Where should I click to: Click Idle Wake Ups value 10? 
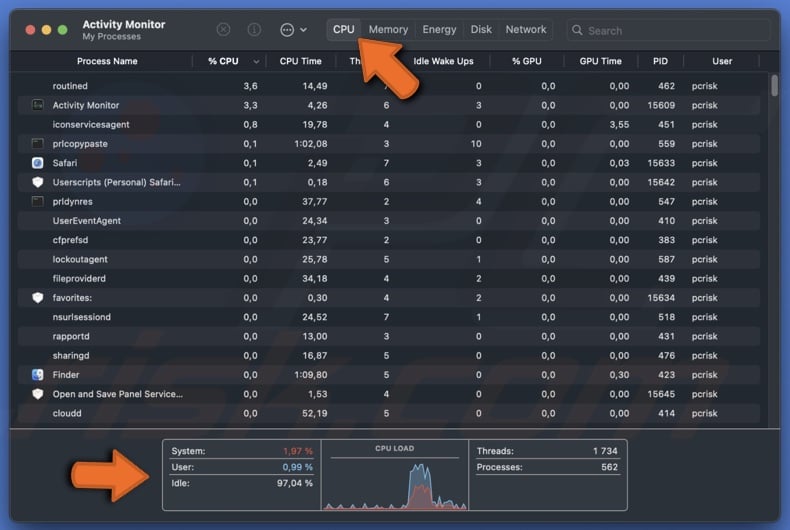tap(476, 144)
